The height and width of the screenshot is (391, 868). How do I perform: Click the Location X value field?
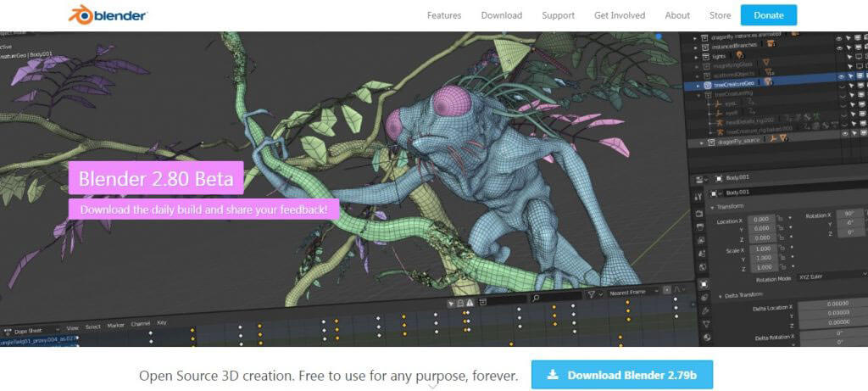point(762,219)
